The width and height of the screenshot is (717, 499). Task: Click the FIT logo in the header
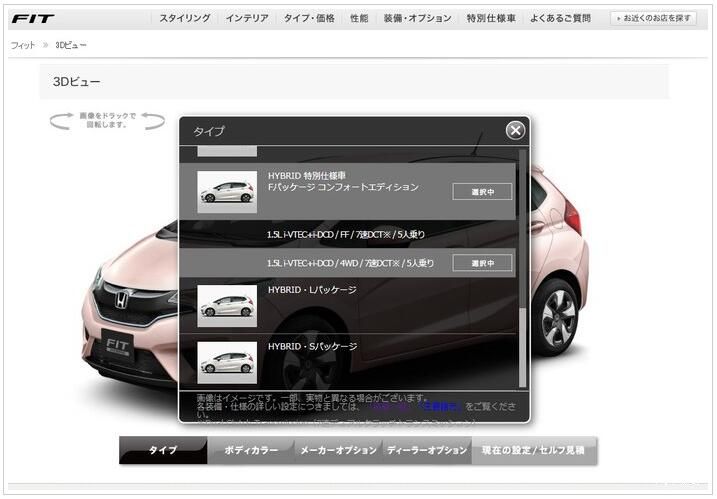point(32,19)
